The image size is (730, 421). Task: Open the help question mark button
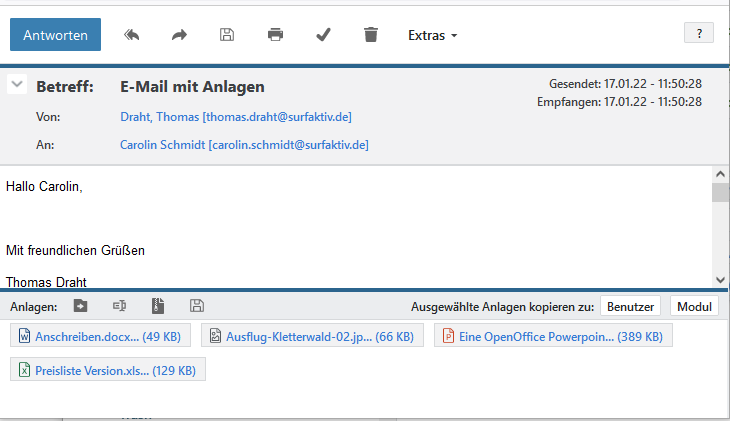[x=698, y=33]
